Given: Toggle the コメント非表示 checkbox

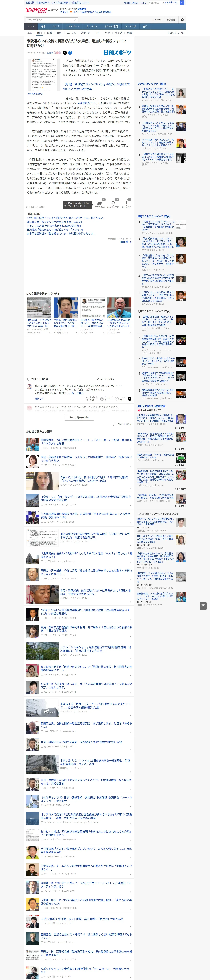Looking at the screenshot, I should [115, 424].
